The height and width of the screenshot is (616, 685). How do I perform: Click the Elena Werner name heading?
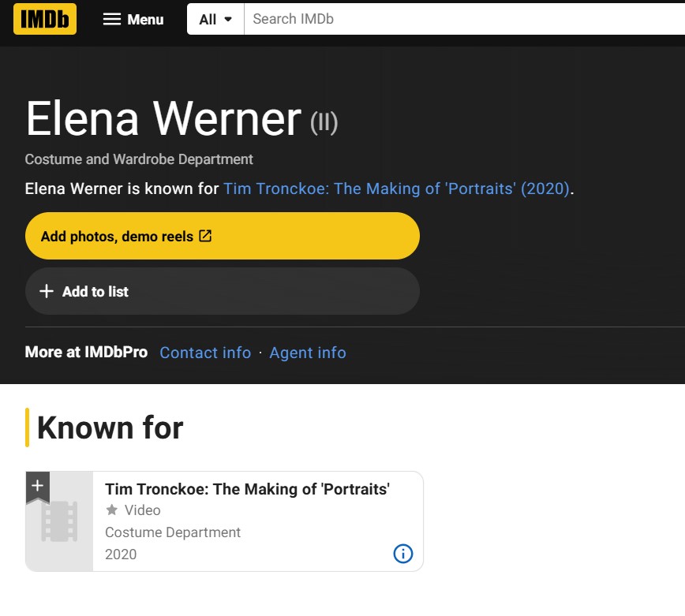(x=163, y=118)
